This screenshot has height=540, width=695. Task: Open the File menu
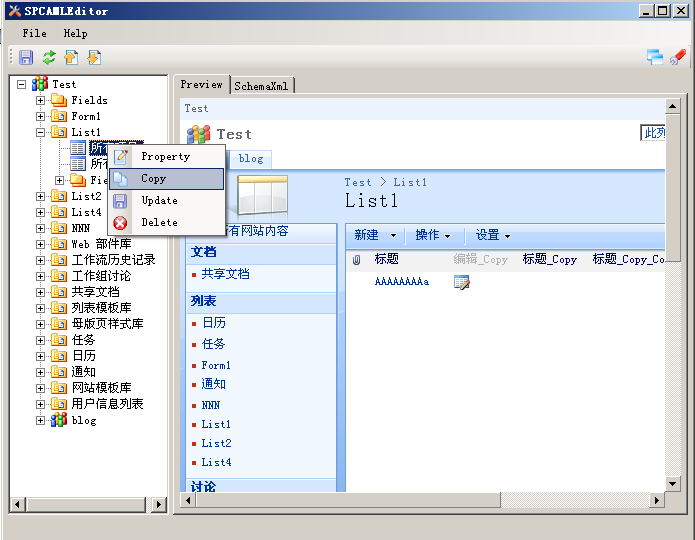tap(35, 33)
